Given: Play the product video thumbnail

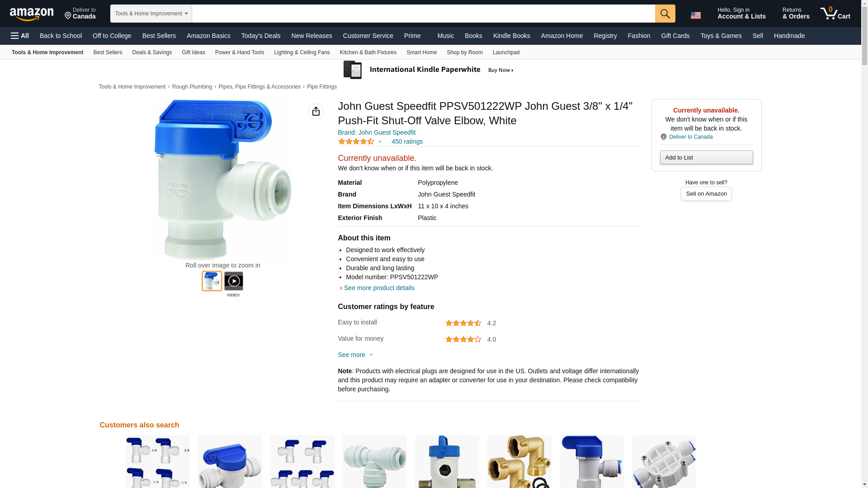Looking at the screenshot, I should tap(234, 281).
